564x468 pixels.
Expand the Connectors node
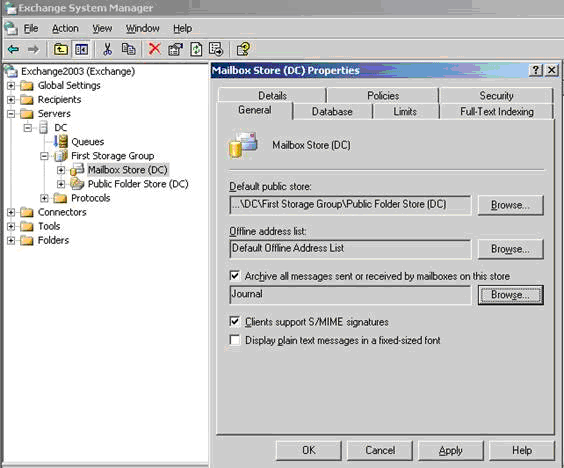11,212
